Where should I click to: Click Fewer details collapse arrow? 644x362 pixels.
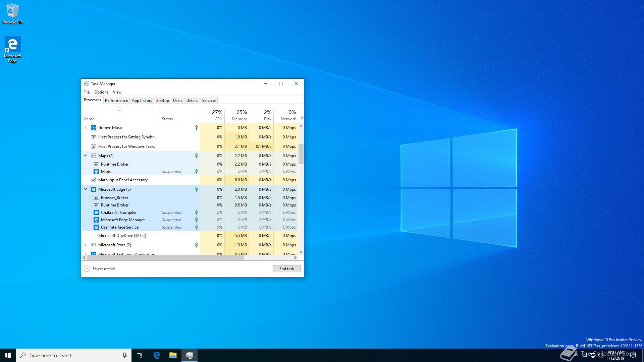(87, 269)
